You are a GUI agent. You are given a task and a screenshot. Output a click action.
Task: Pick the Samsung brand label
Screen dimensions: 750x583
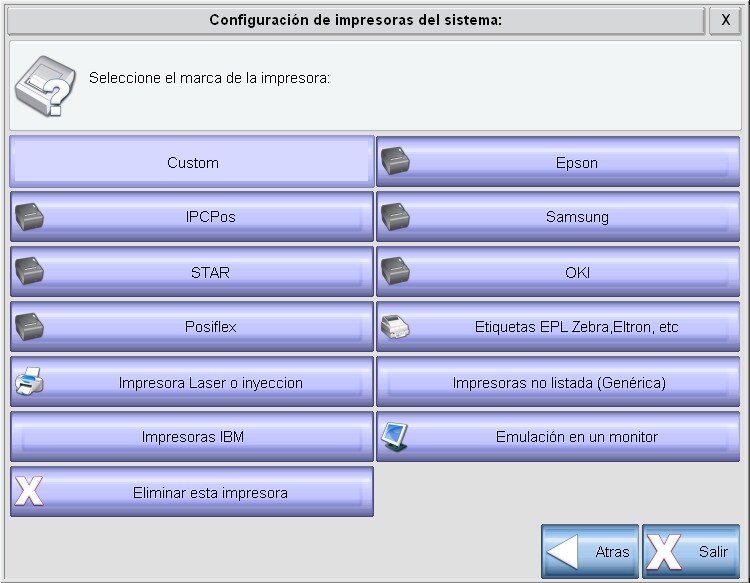tap(577, 217)
